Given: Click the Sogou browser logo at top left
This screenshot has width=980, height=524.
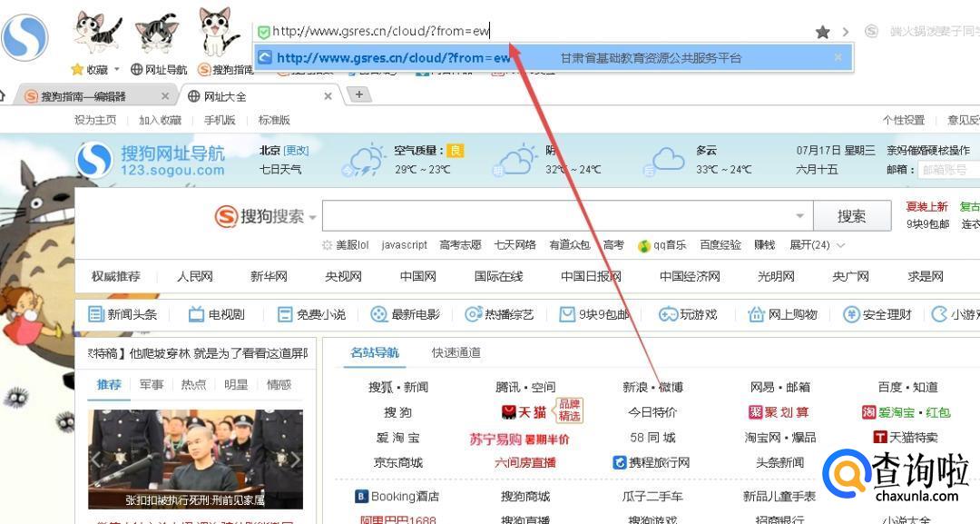Looking at the screenshot, I should (24, 37).
